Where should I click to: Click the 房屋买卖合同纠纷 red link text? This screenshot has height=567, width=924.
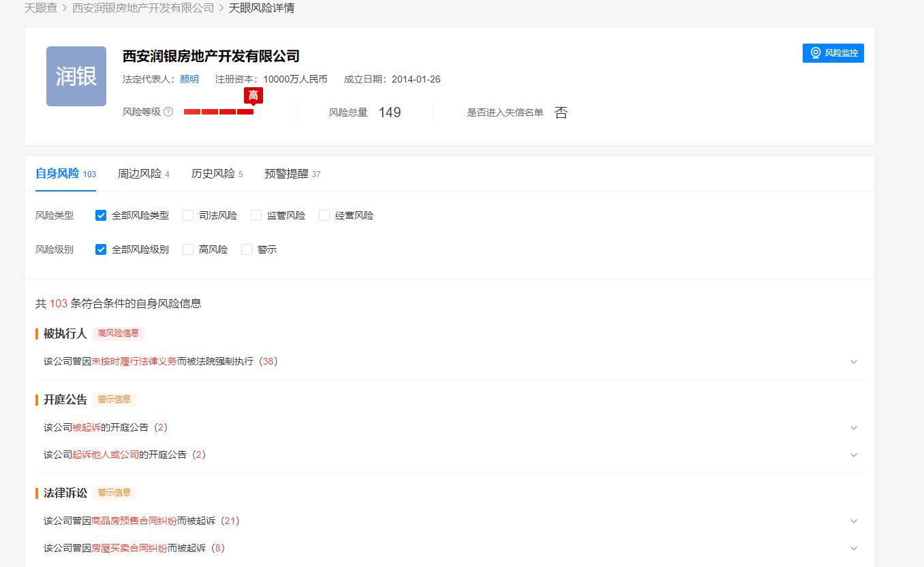tap(129, 548)
